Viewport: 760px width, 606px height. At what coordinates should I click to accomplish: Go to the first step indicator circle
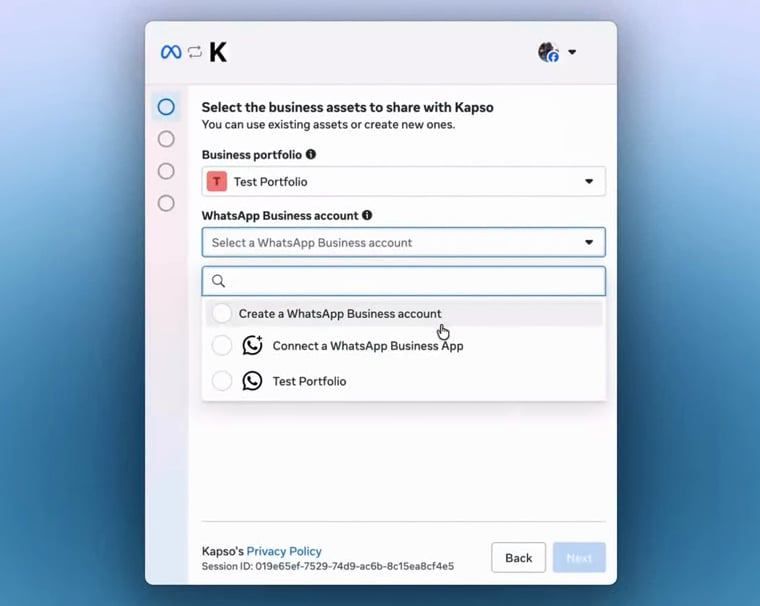pos(166,107)
